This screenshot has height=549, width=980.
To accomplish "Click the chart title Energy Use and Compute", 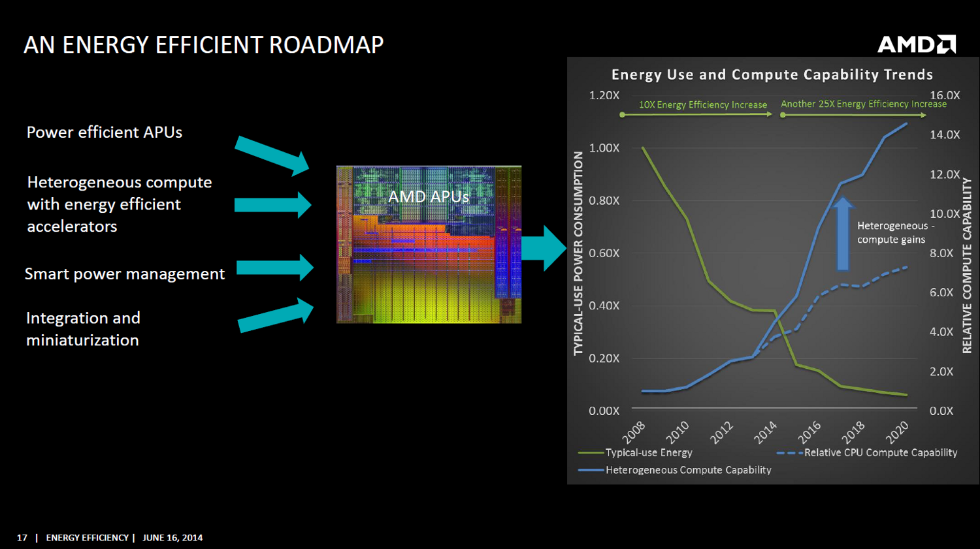I will pos(772,74).
